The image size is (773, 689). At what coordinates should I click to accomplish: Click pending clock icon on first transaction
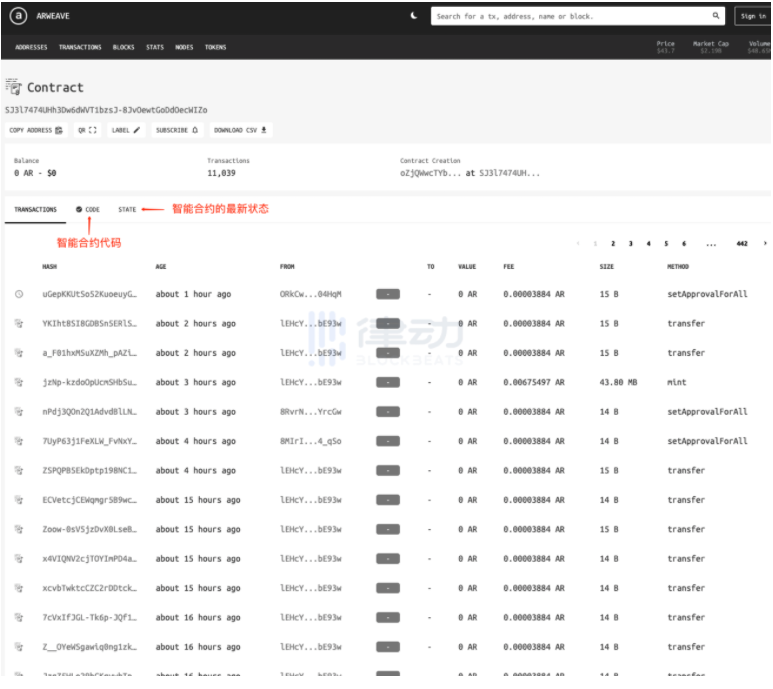tap(19, 294)
